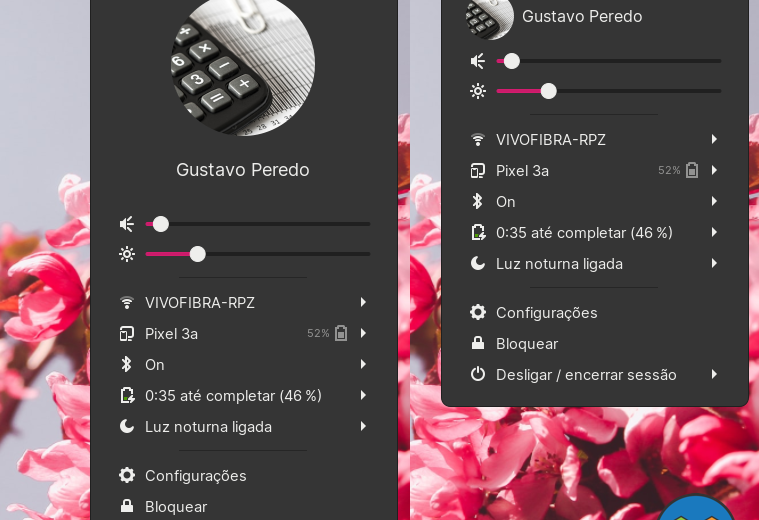Select the 0:35 até completar entry in the right menu
This screenshot has width=759, height=520.
[584, 232]
